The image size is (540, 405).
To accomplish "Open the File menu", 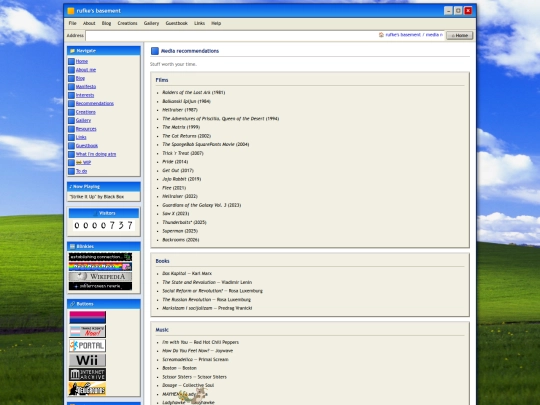I will click(72, 23).
